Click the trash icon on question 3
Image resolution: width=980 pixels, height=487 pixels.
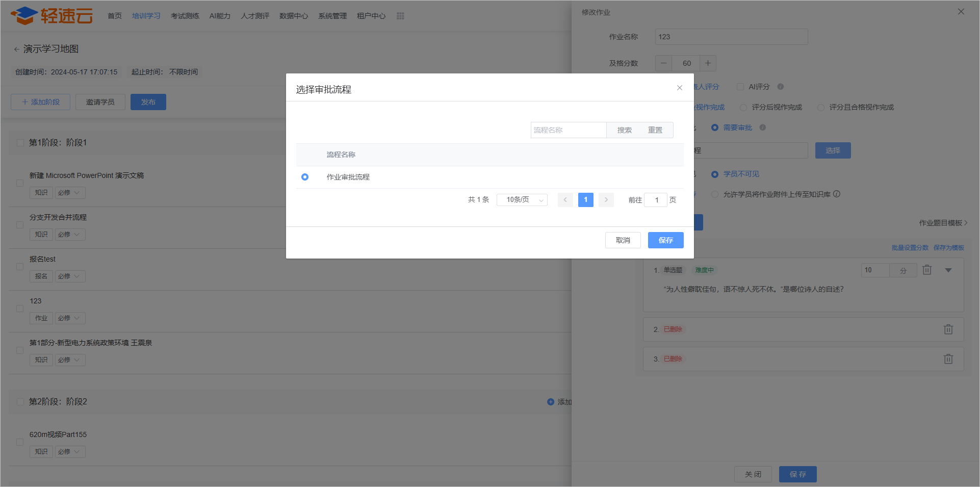coord(948,359)
